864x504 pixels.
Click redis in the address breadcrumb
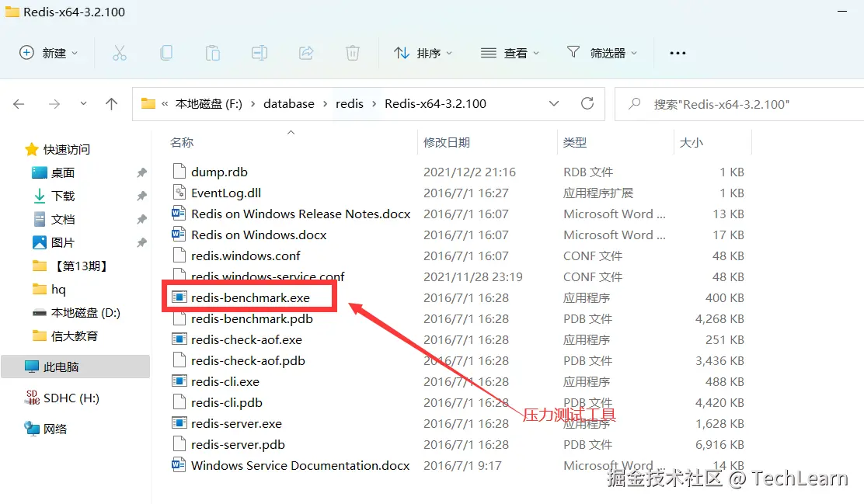click(350, 103)
